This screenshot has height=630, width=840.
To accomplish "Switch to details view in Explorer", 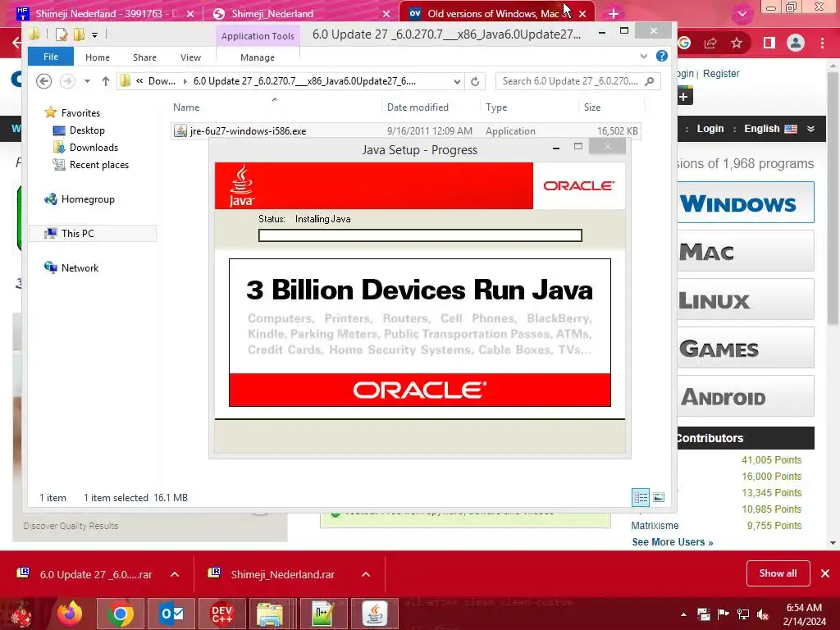I will 641,497.
